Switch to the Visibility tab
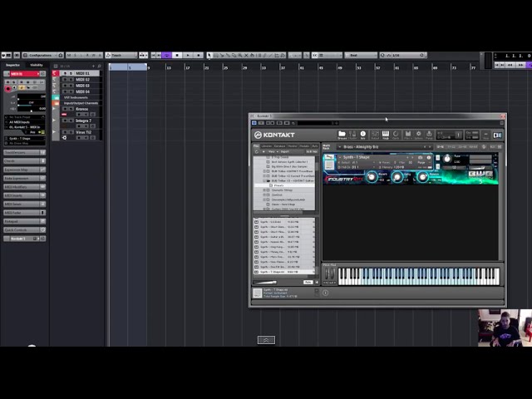532x399 pixels. click(37, 65)
